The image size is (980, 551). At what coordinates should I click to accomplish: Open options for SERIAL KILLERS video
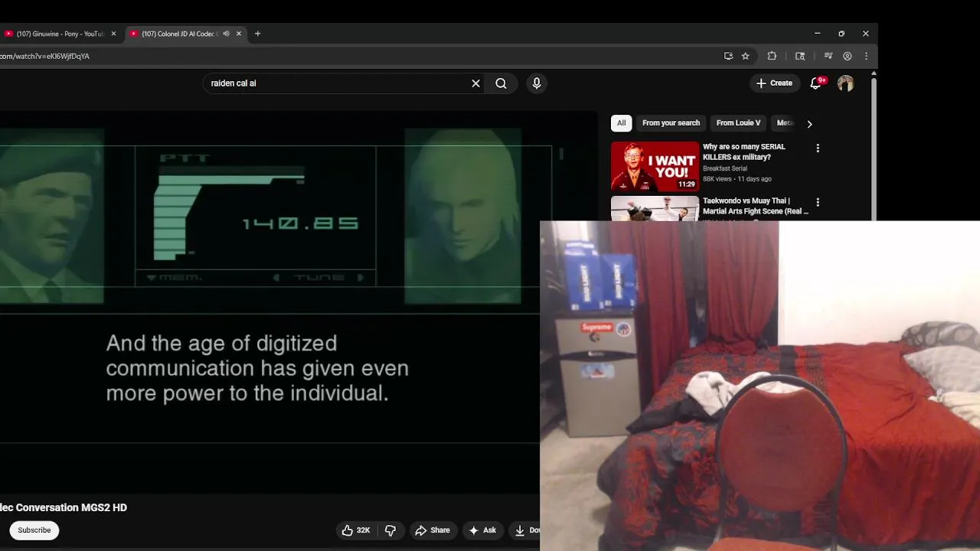(x=818, y=148)
